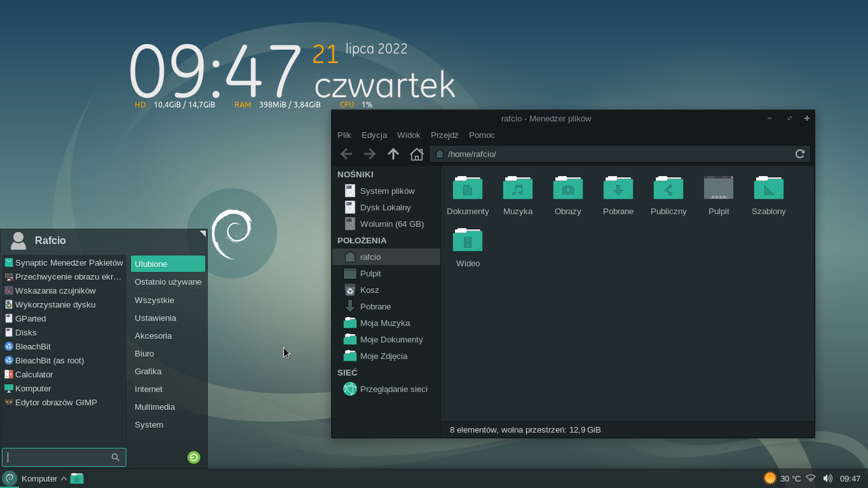
Task: Select the System category
Action: pos(167,425)
